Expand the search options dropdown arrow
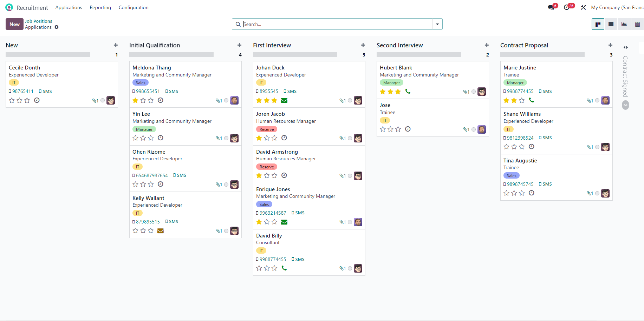 [x=437, y=24]
